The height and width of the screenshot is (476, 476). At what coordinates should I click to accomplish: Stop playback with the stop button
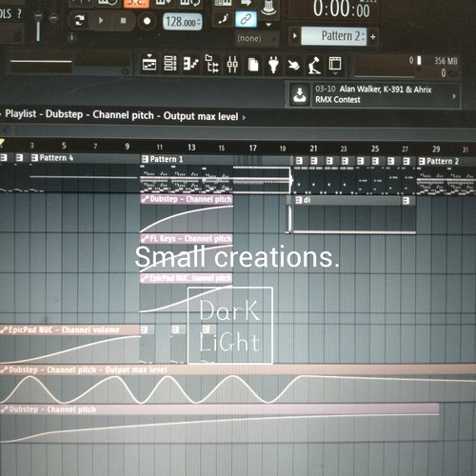click(123, 21)
